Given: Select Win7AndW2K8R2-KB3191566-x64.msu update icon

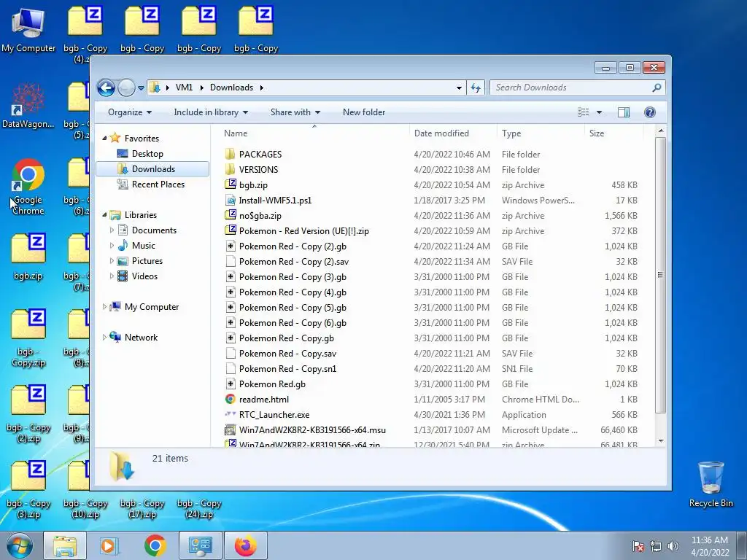Looking at the screenshot, I should (230, 430).
